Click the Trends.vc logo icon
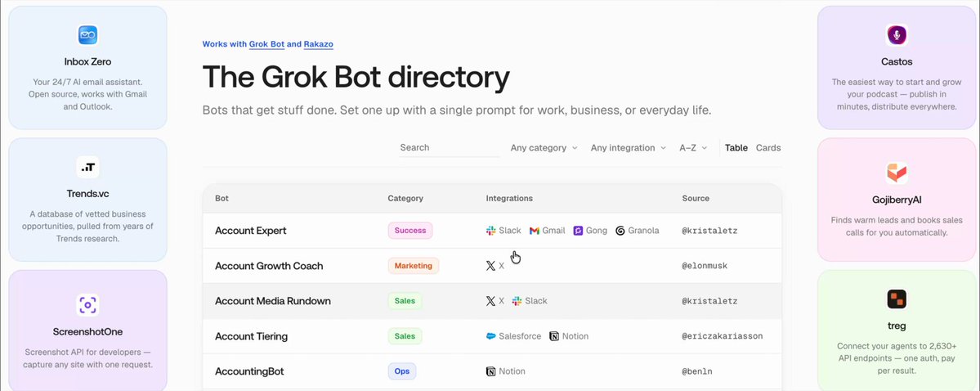Viewport: 980px width, 391px height. (87, 167)
